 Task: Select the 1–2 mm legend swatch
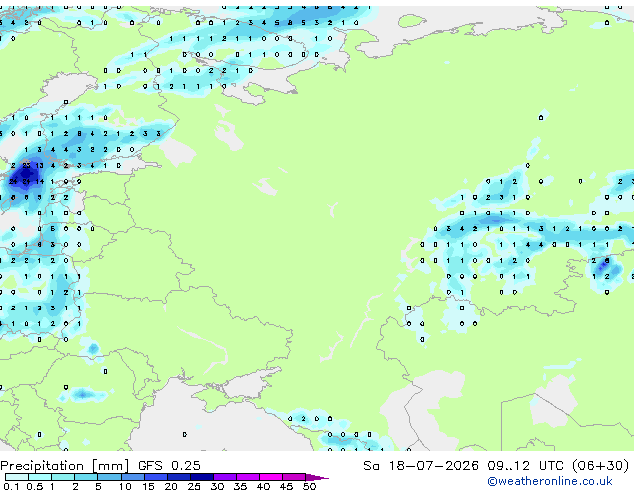(63, 477)
